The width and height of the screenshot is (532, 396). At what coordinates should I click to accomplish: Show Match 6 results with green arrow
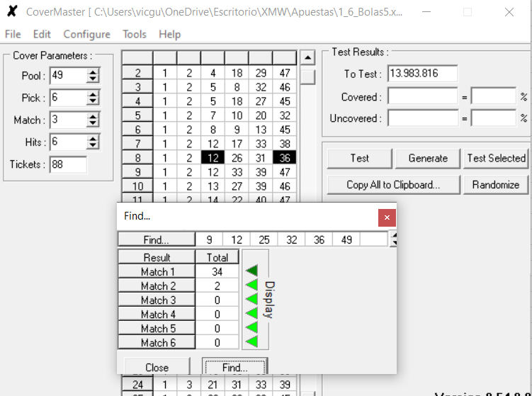tap(251, 341)
